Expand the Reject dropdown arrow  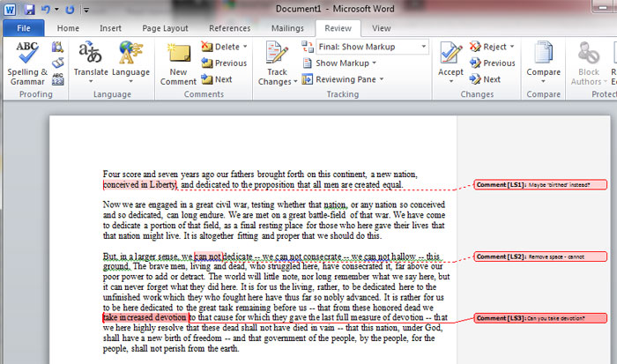[x=512, y=47]
